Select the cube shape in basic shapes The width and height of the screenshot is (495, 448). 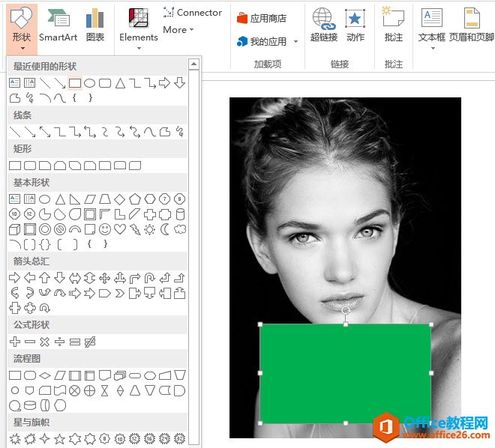tap(14, 229)
